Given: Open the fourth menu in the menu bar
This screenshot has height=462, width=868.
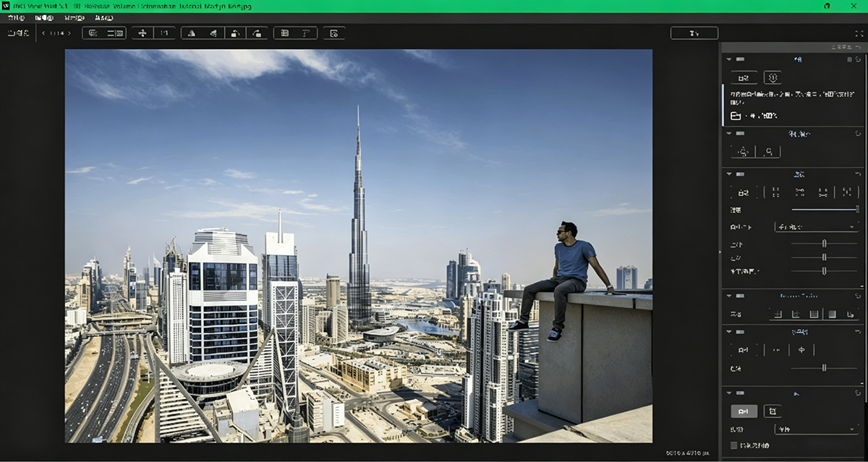Looking at the screenshot, I should pos(103,17).
